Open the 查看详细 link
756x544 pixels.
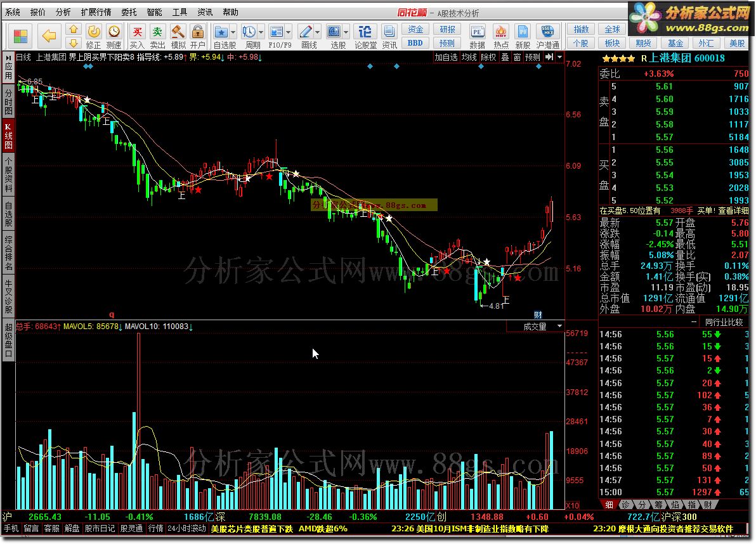(733, 210)
